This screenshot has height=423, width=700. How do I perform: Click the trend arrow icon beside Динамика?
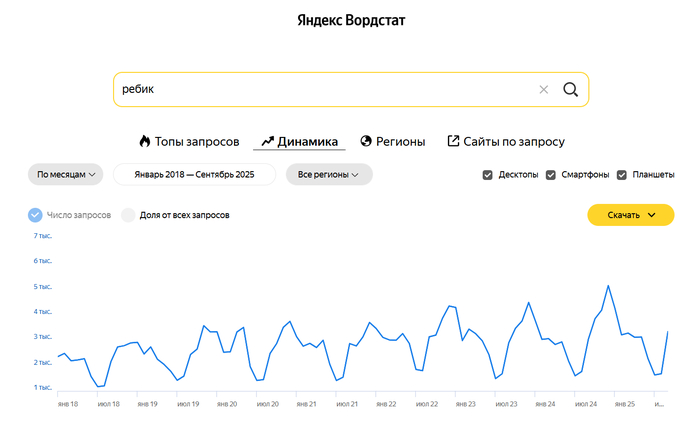click(267, 141)
